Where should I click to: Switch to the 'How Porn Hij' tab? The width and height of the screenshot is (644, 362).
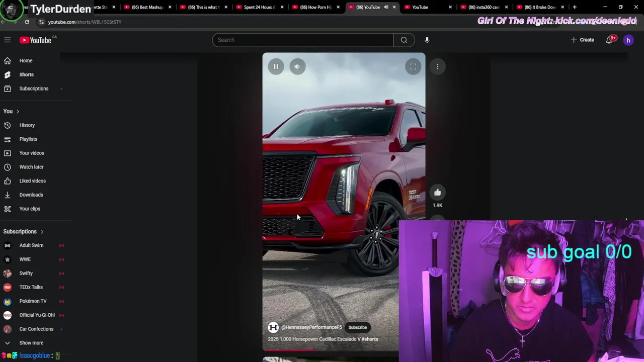click(x=315, y=7)
